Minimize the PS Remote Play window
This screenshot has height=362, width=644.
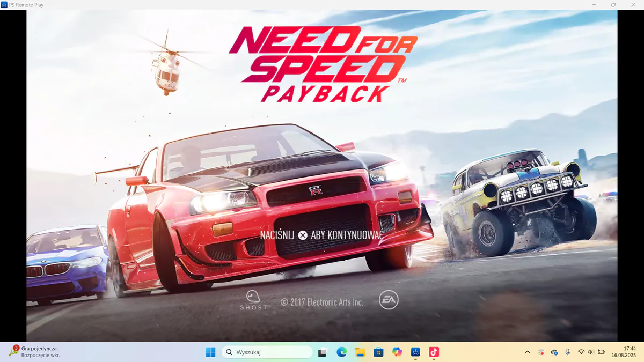coord(593,5)
